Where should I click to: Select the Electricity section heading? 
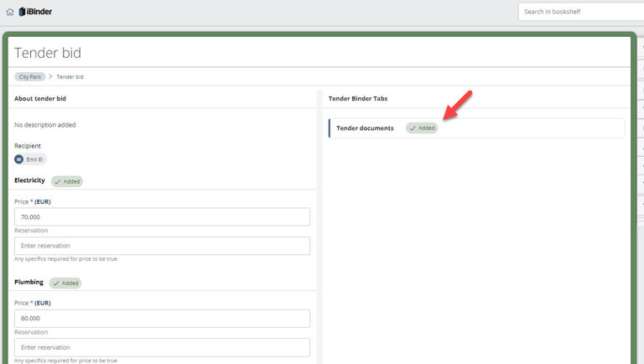[x=29, y=180]
